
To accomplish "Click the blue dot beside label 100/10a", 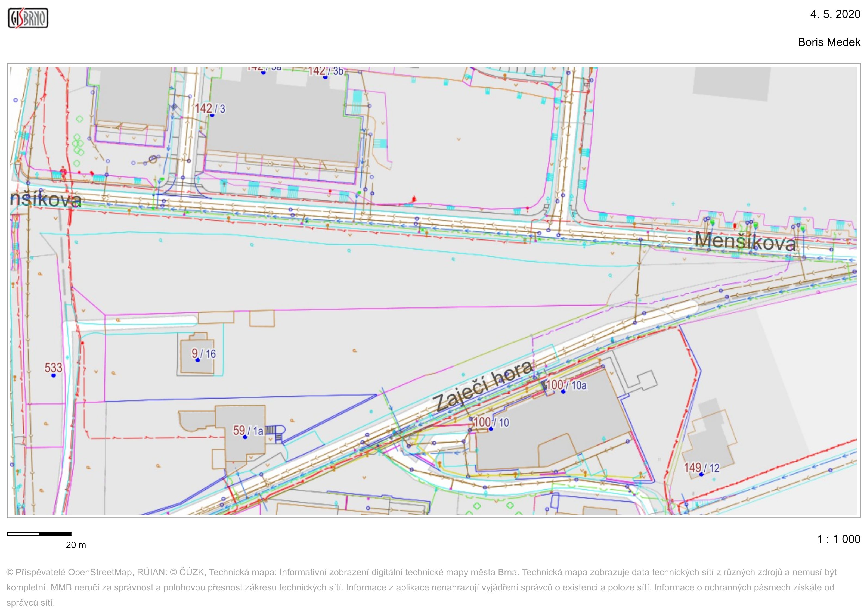I will coord(563,391).
